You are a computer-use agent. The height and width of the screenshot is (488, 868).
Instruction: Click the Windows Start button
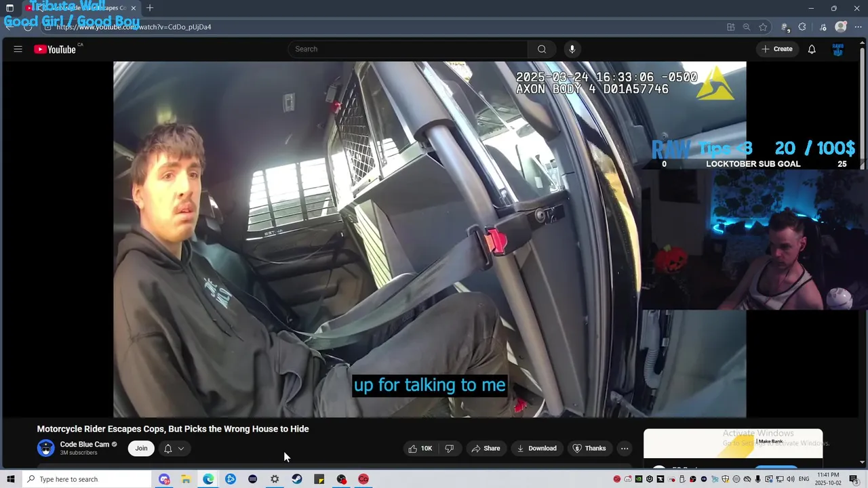(x=11, y=479)
